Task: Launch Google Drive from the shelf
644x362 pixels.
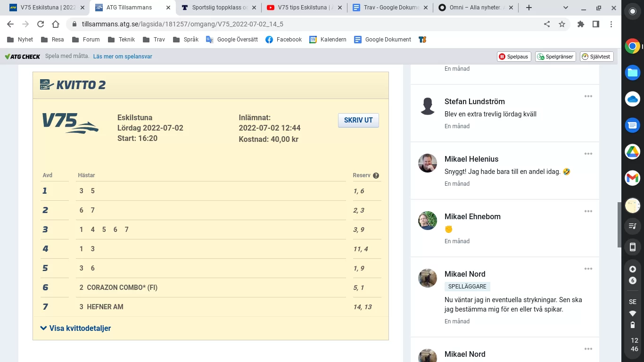Action: [x=632, y=152]
